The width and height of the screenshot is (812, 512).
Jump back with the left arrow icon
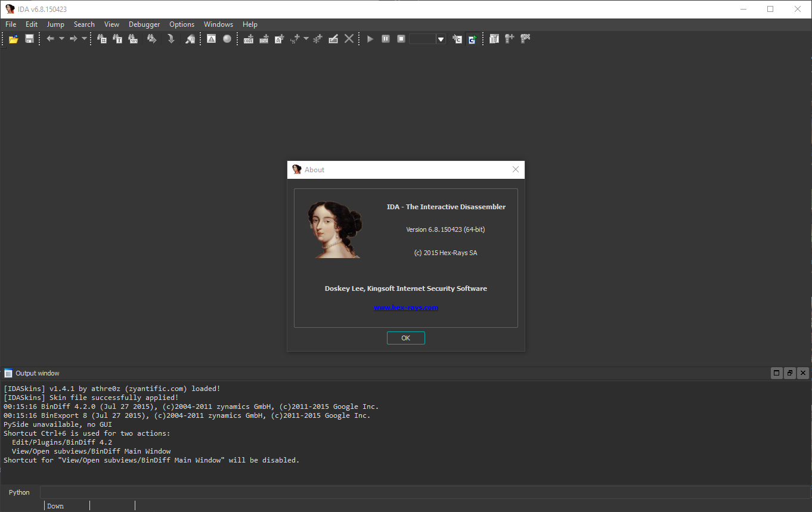click(x=51, y=39)
